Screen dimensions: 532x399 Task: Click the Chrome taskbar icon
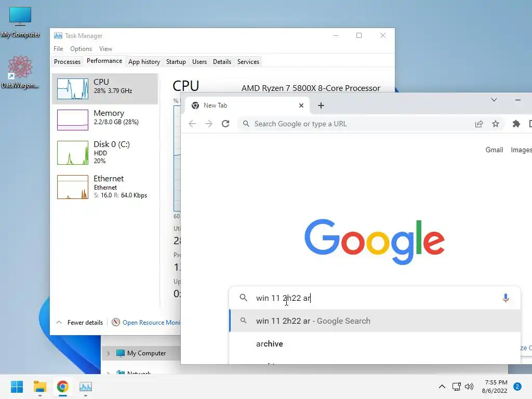(x=63, y=387)
